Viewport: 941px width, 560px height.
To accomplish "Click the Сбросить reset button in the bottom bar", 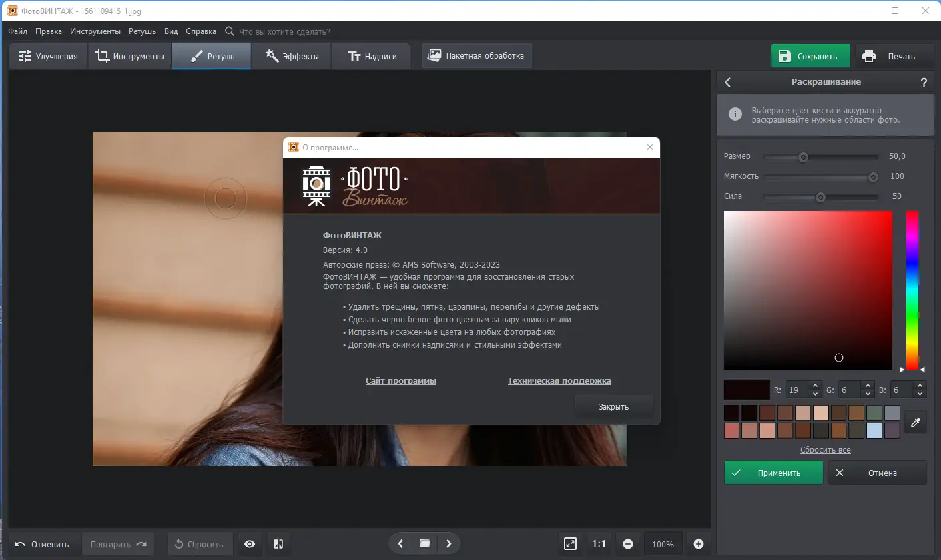I will 200,544.
